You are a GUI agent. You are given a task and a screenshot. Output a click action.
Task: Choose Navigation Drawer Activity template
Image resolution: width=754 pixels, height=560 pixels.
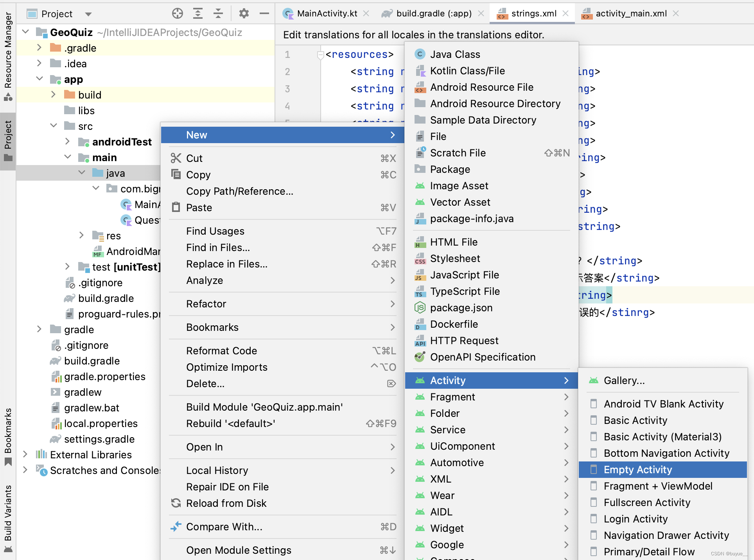click(663, 535)
